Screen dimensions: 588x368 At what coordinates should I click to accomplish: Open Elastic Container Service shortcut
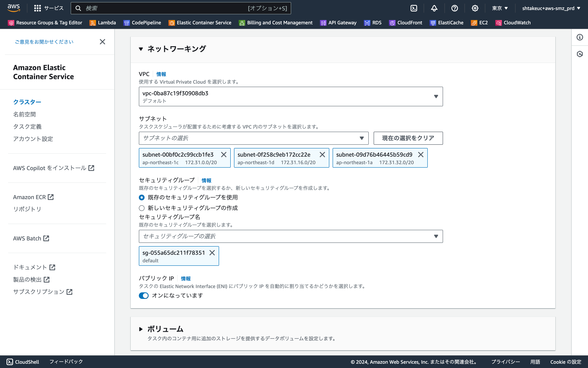(x=200, y=23)
